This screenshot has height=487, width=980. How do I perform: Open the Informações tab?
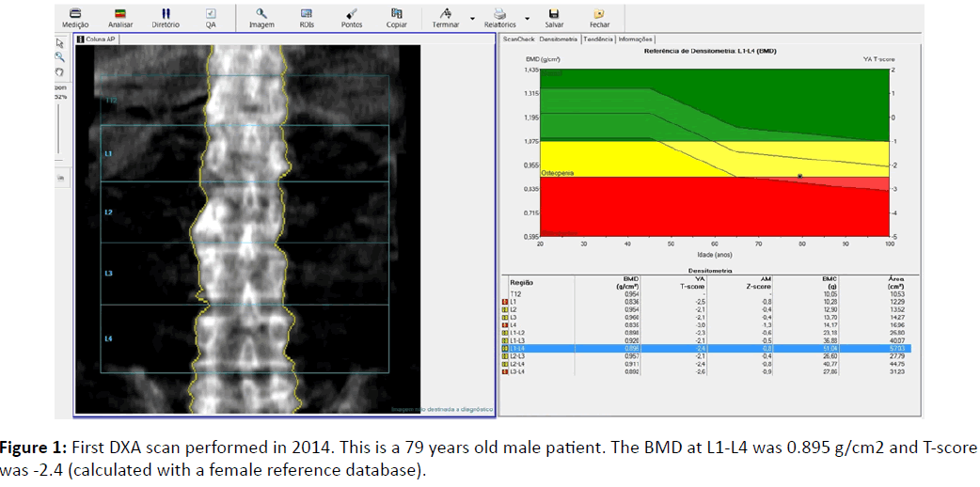tap(636, 39)
